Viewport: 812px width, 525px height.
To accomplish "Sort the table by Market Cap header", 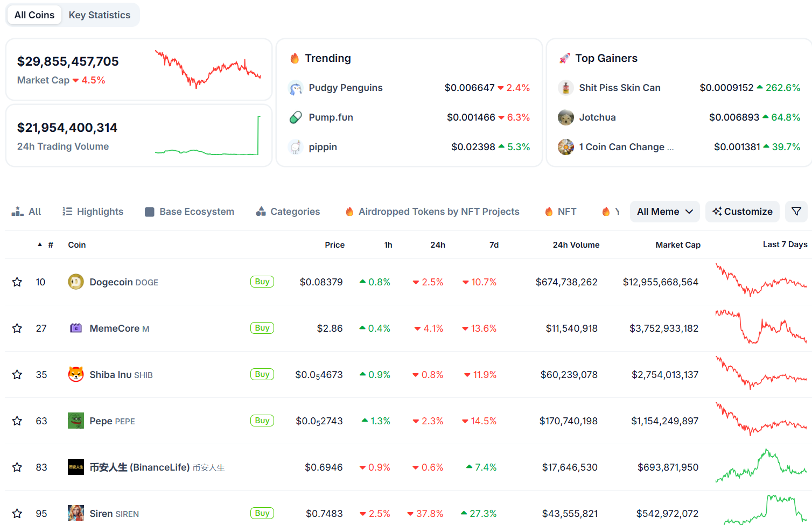I will (678, 244).
